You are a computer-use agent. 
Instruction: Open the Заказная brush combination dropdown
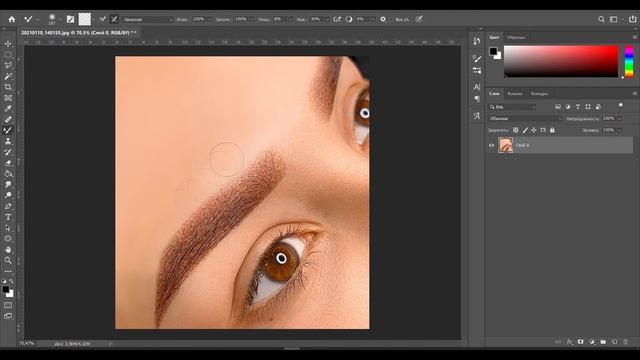(x=148, y=19)
